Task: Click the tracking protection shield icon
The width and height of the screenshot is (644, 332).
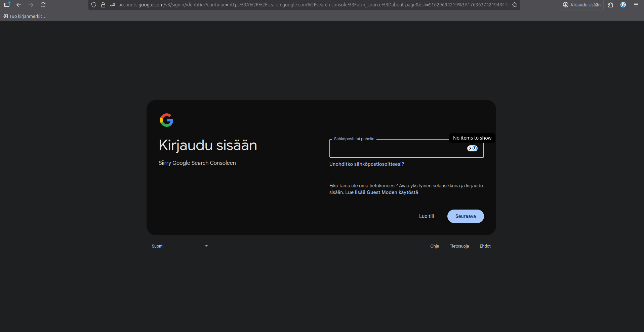Action: pos(94,5)
